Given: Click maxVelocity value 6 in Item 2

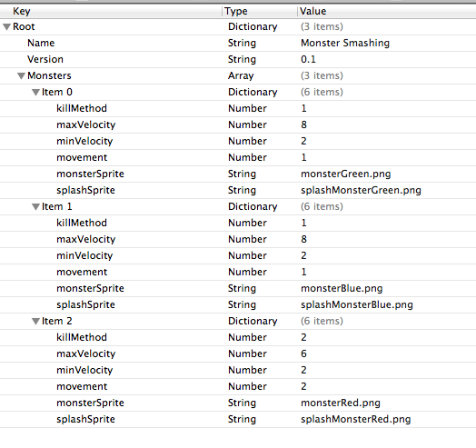Looking at the screenshot, I should pos(304,353).
